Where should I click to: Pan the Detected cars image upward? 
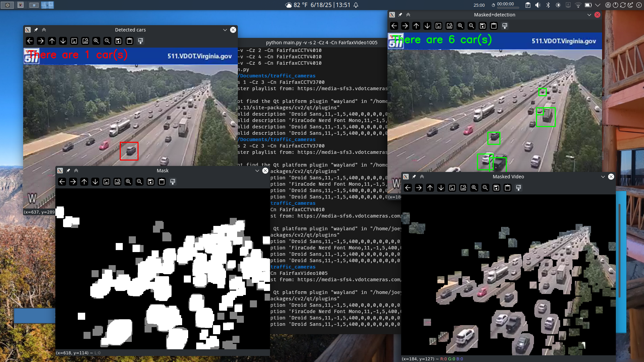52,41
